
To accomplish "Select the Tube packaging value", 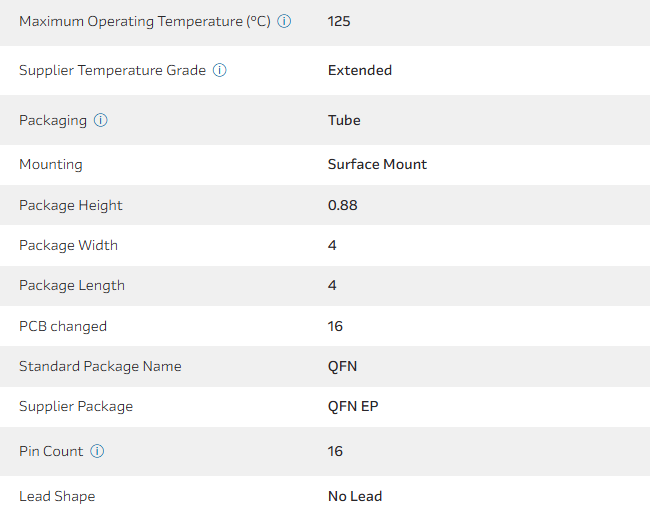I will (x=344, y=121).
